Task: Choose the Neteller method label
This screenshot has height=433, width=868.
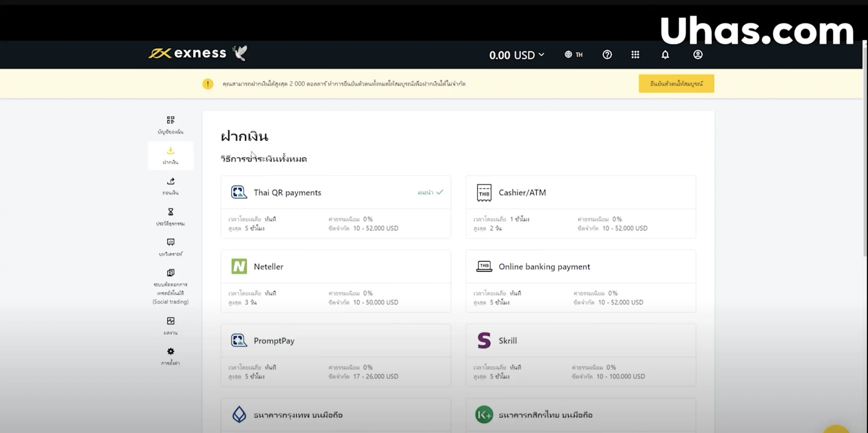Action: (x=269, y=267)
